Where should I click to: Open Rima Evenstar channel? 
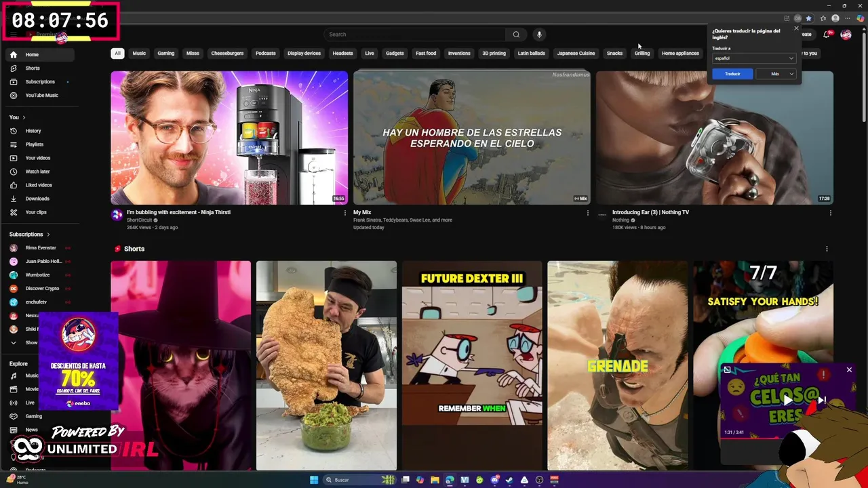40,248
